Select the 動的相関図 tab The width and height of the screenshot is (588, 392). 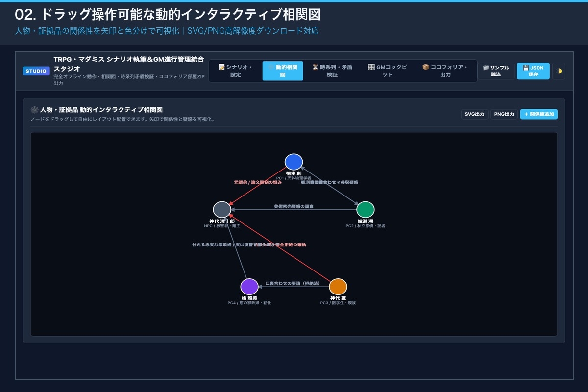[283, 71]
